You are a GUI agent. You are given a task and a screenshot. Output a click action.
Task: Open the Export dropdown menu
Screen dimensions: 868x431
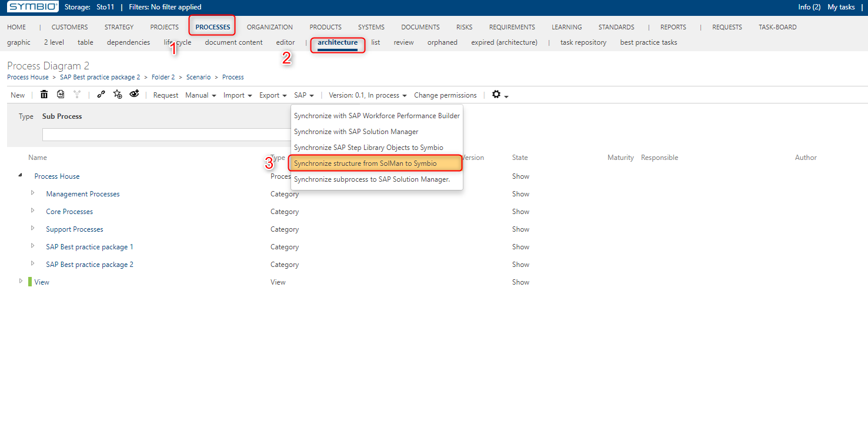click(x=273, y=95)
